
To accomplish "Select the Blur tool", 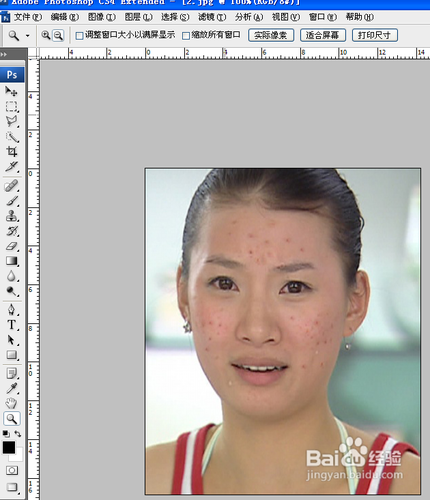I will pos(11,276).
